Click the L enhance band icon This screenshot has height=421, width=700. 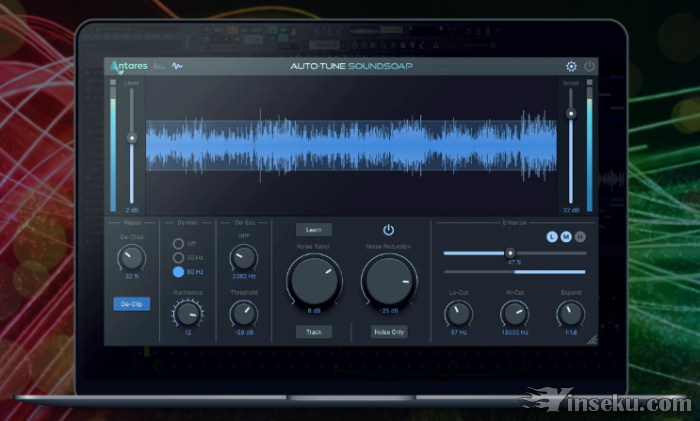click(x=551, y=236)
